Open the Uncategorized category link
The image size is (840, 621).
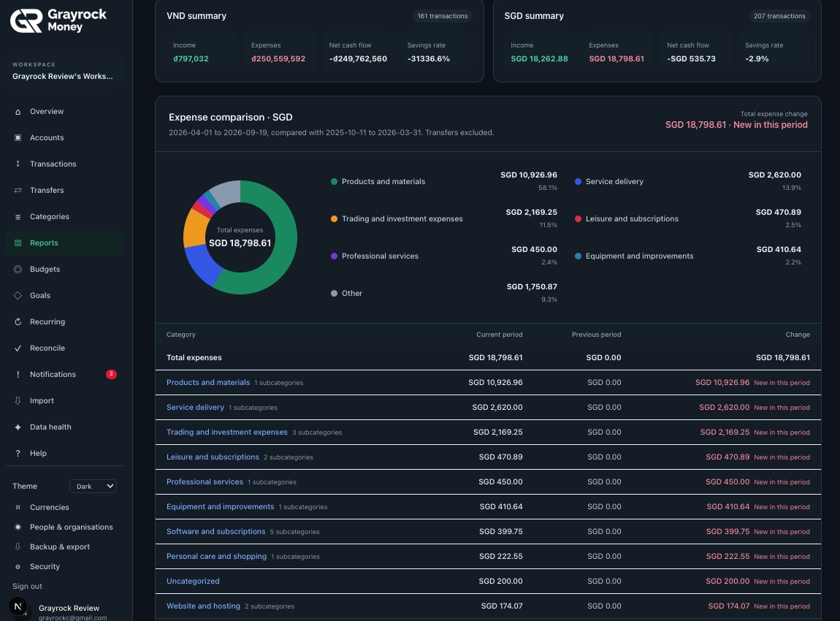pyautogui.click(x=193, y=581)
